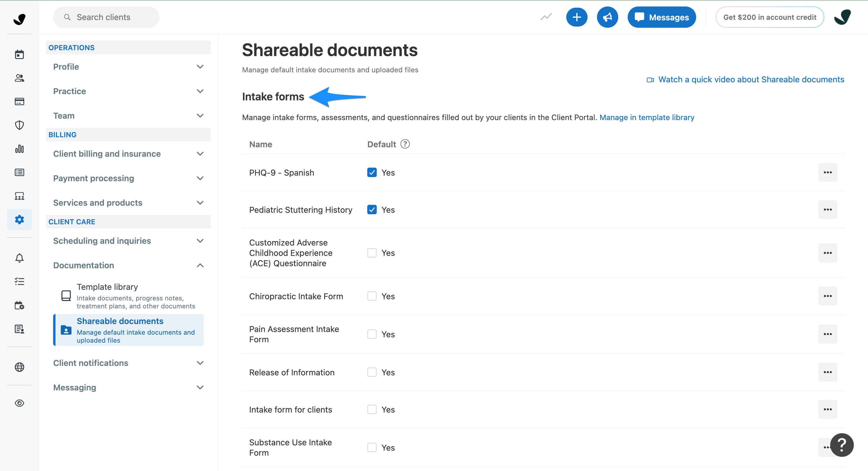
Task: Open the insurance shield icon
Action: click(19, 125)
